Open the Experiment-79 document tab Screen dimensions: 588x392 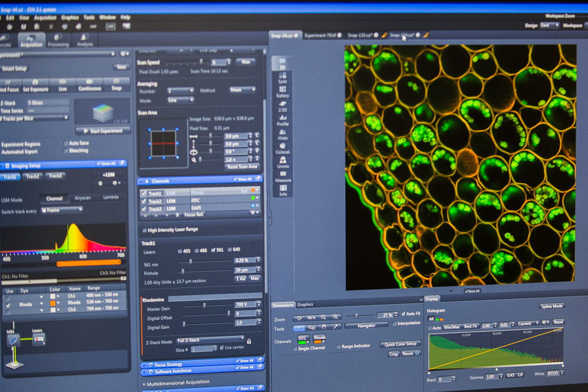322,35
